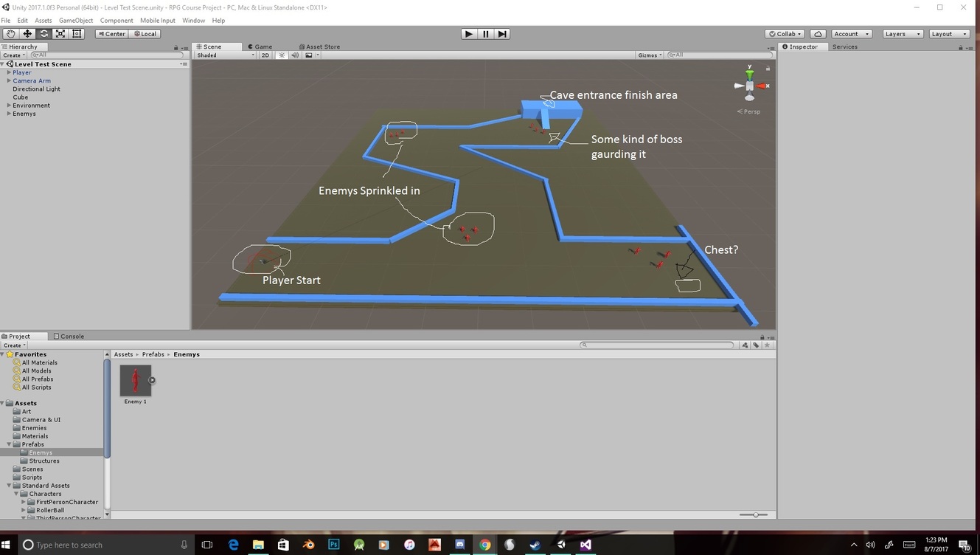Select the Scale tool
The height and width of the screenshot is (555, 980).
pos(60,34)
